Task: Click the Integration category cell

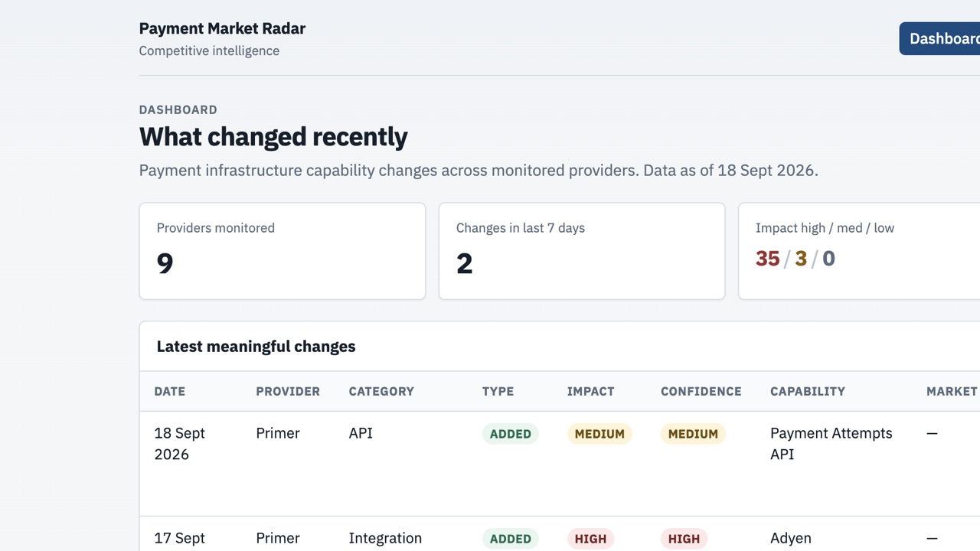Action: (385, 539)
